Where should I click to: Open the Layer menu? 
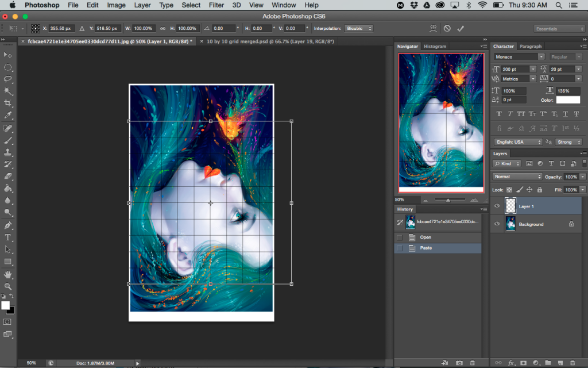142,5
